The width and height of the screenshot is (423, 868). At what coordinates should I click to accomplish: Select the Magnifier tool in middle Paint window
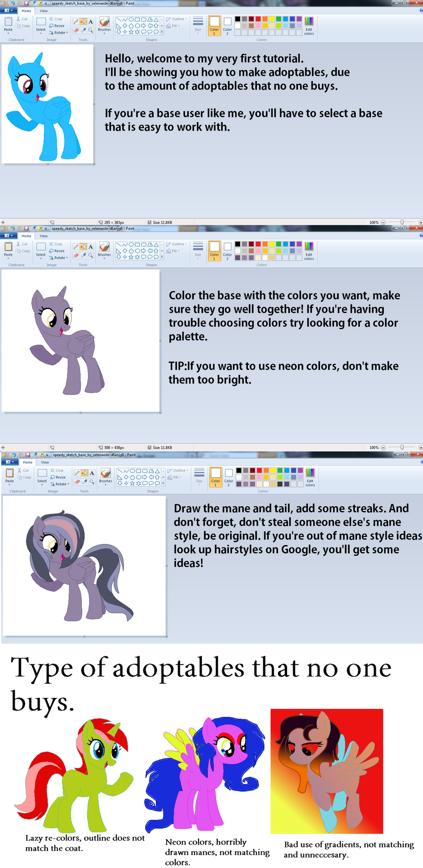90,255
